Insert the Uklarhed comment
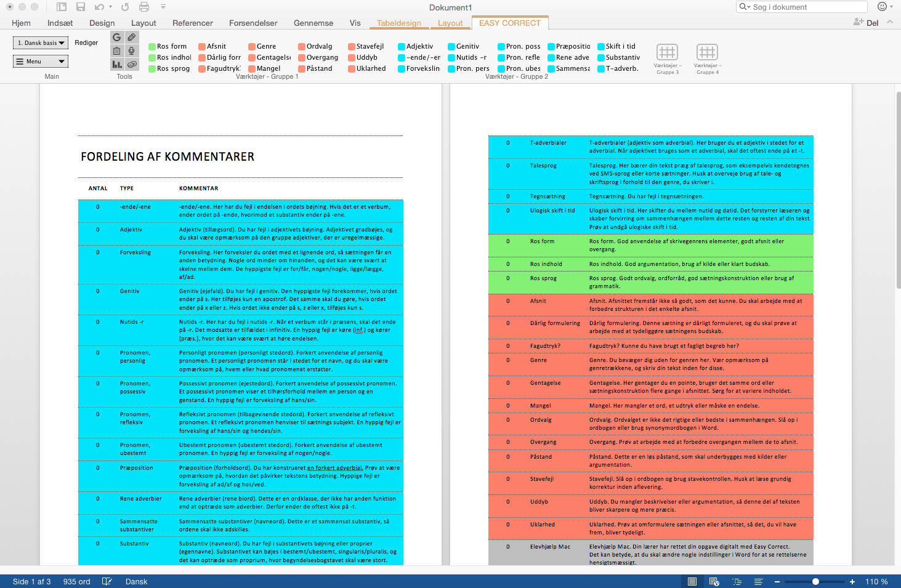 [367, 68]
